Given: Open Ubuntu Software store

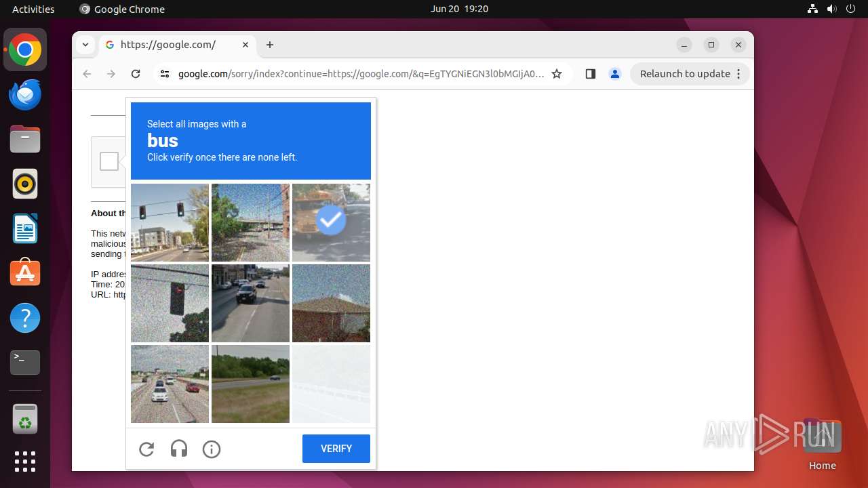Looking at the screenshot, I should (25, 273).
